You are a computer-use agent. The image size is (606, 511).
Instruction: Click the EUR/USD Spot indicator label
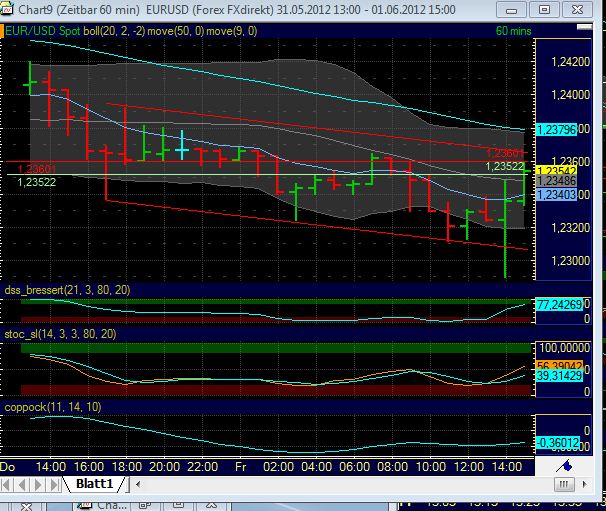pos(43,31)
